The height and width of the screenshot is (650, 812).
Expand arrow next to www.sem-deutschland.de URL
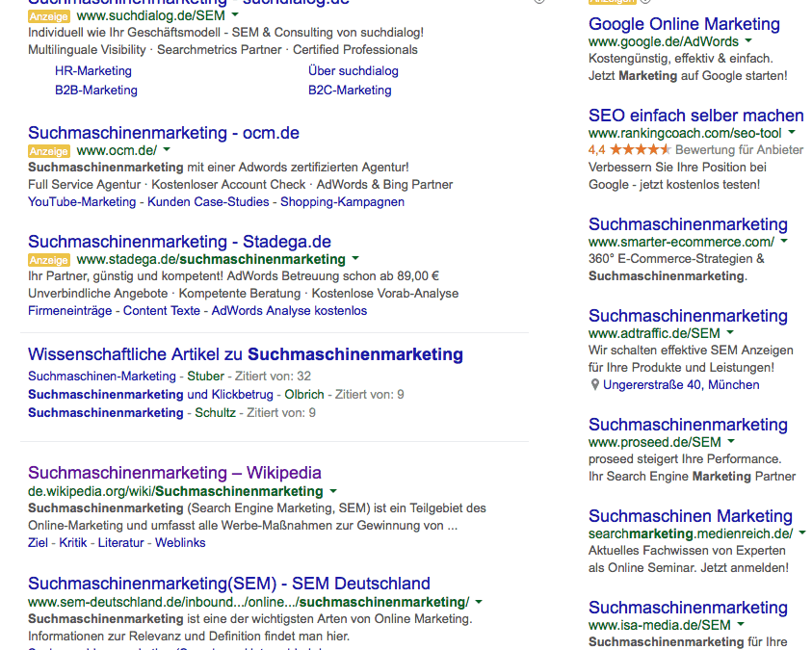click(479, 602)
